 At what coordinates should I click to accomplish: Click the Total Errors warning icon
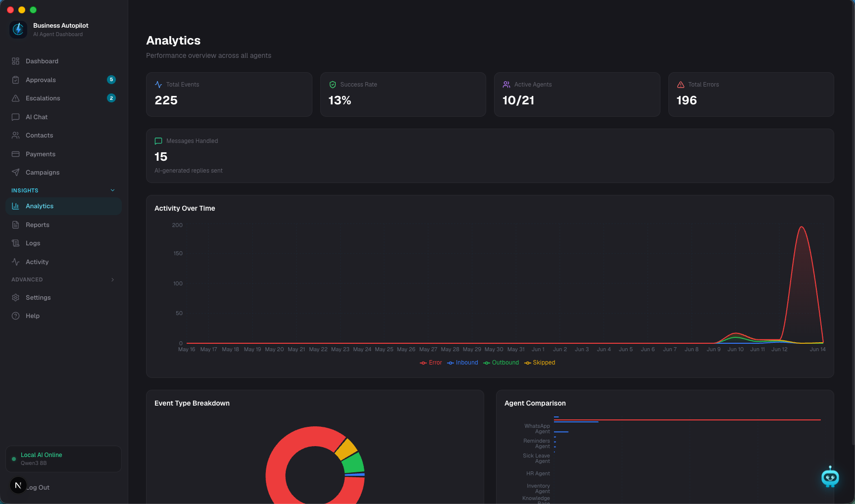pos(681,85)
